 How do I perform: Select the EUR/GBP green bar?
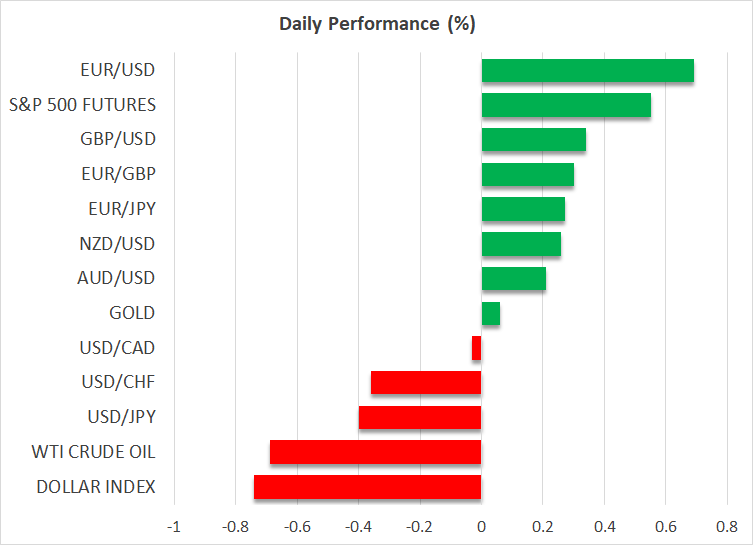click(527, 174)
